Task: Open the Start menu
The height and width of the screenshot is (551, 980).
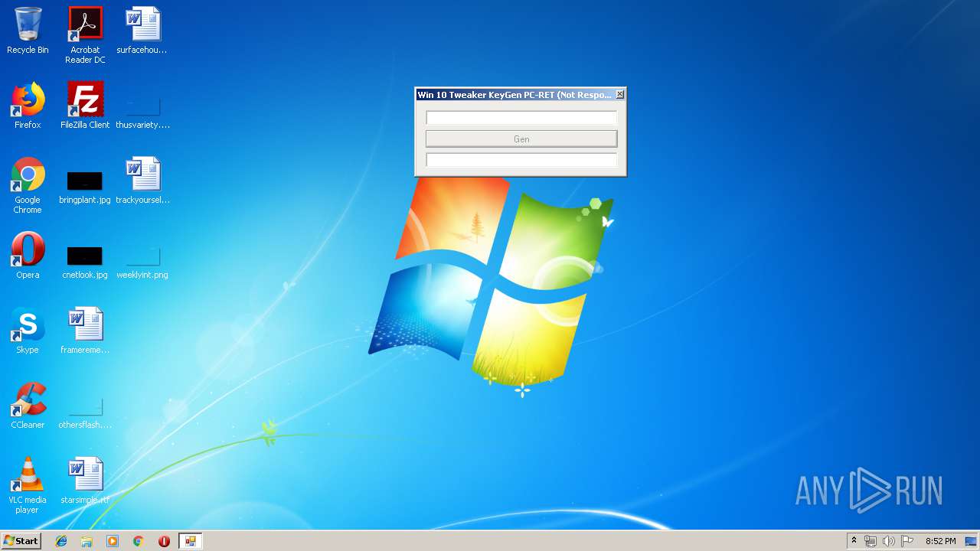Action: point(21,541)
